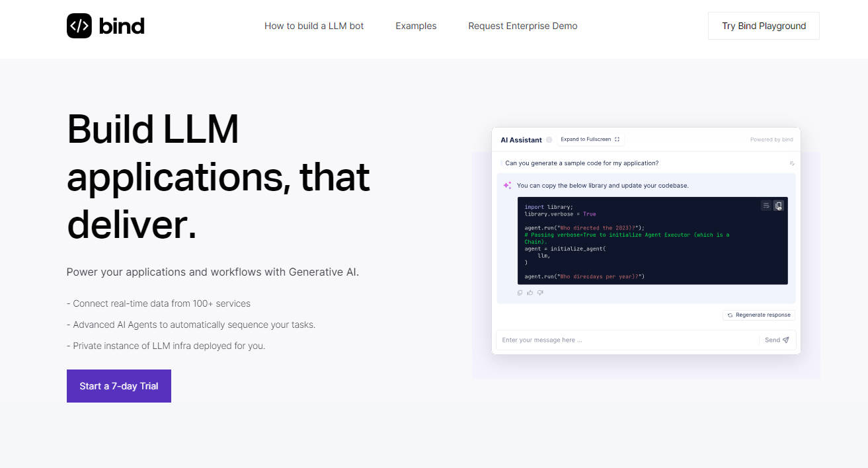The width and height of the screenshot is (868, 468).
Task: Start a 7-day Trial
Action: [119, 386]
